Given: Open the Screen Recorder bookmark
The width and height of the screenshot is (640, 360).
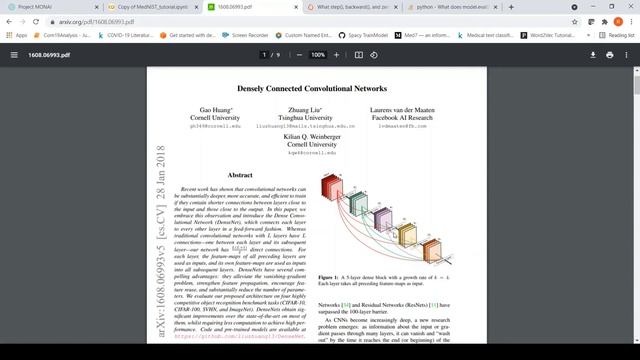Looking at the screenshot, I should pyautogui.click(x=245, y=36).
